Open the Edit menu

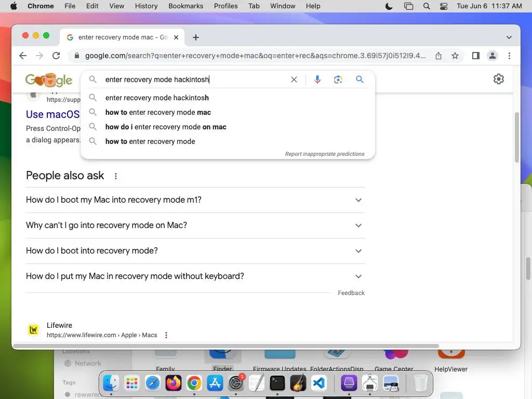point(92,6)
